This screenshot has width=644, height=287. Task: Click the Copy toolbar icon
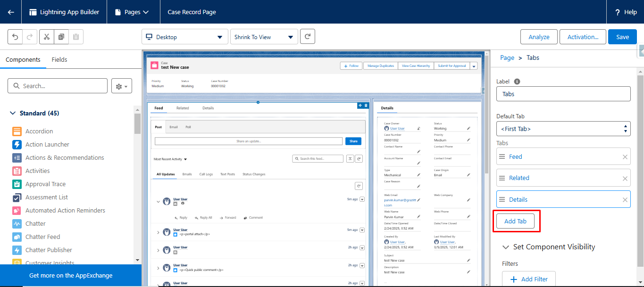(x=61, y=37)
